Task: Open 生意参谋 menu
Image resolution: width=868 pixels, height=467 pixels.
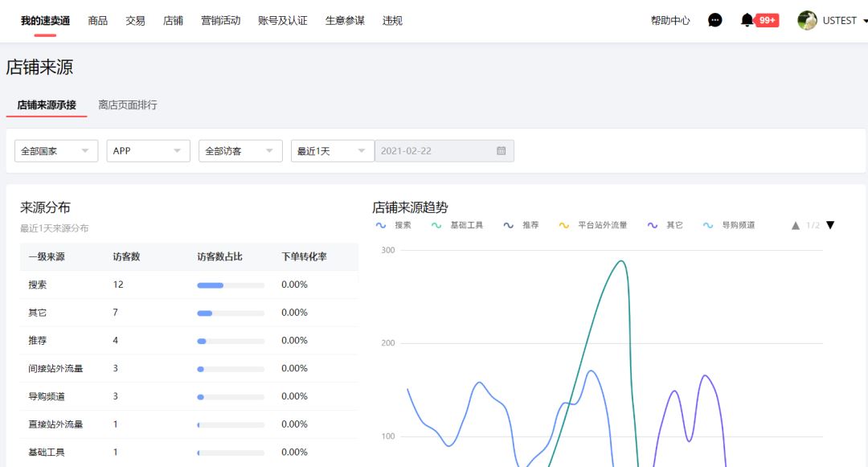Action: click(x=345, y=20)
